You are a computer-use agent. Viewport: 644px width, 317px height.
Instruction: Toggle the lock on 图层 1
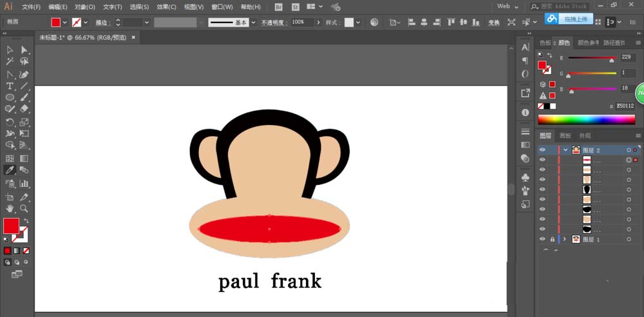552,239
